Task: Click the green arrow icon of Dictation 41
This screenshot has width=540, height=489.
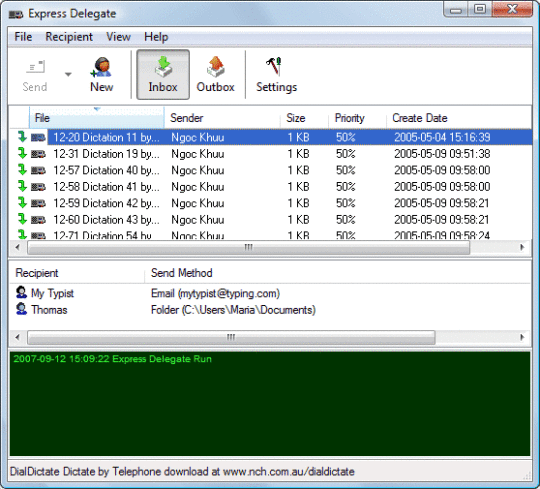Action: tap(22, 186)
